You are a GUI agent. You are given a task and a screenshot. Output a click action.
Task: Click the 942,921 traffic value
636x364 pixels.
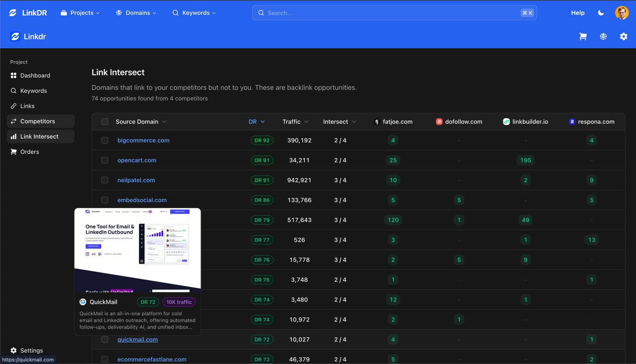pyautogui.click(x=299, y=180)
